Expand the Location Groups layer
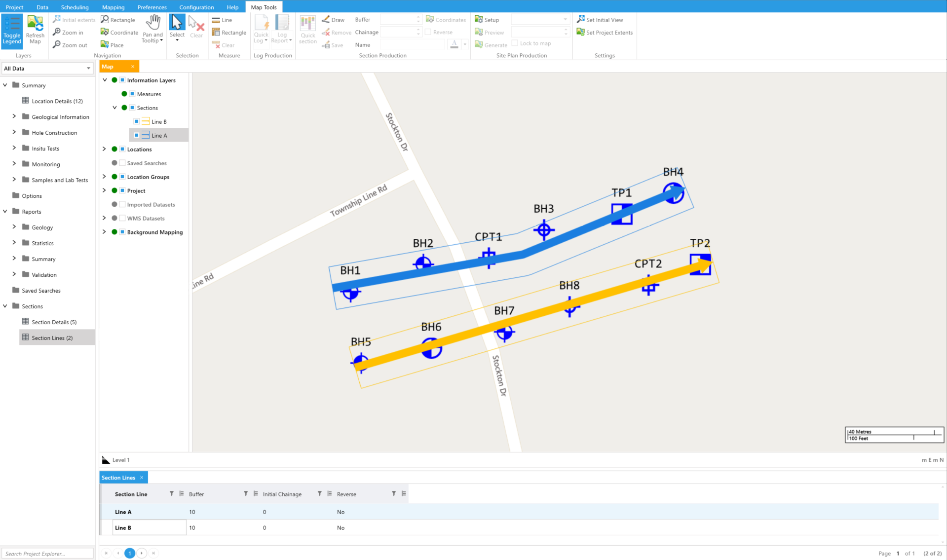 [x=104, y=177]
